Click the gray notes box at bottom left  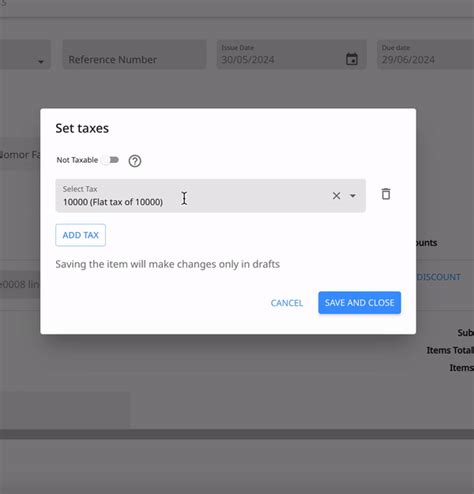[65, 410]
